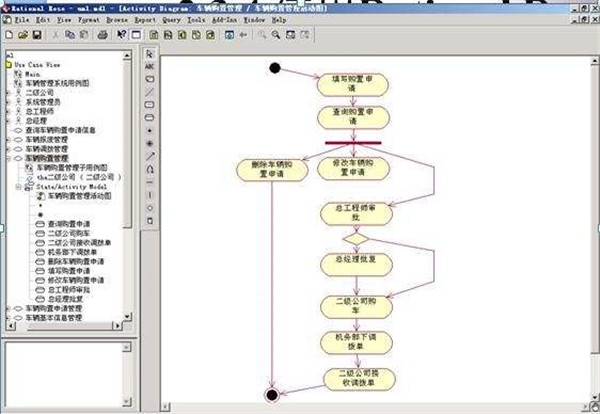Select the Note tool in the toolbox
This screenshot has height=414, width=600.
point(150,79)
